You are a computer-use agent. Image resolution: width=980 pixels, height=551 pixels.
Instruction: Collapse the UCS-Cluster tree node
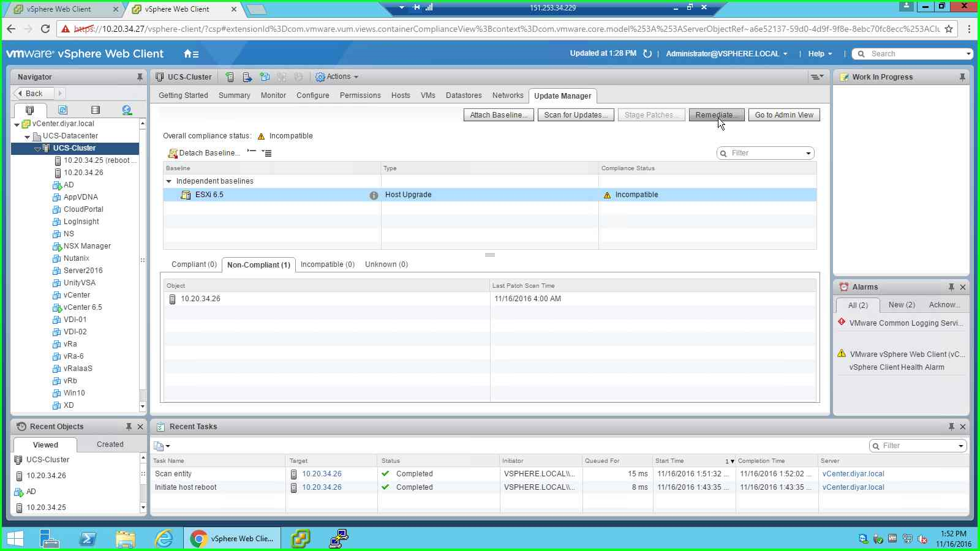pyautogui.click(x=38, y=149)
